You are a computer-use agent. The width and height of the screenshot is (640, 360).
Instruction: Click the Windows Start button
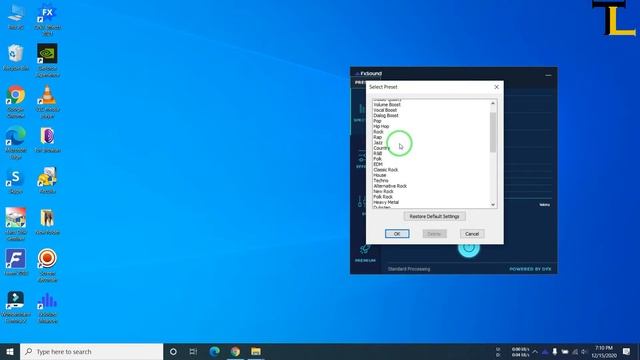pyautogui.click(x=10, y=351)
